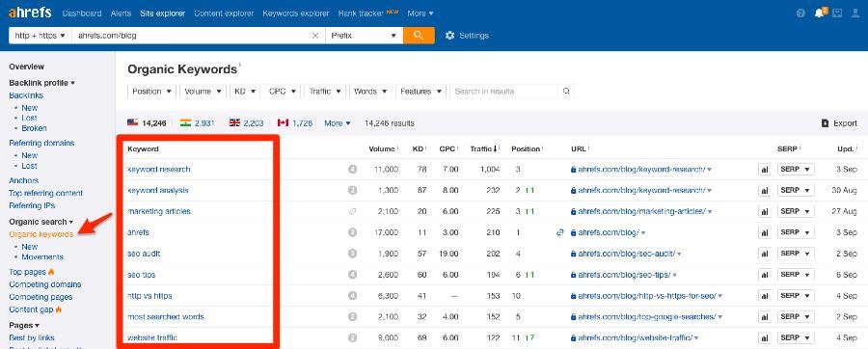
Task: Click the Settings gear icon
Action: pos(449,36)
